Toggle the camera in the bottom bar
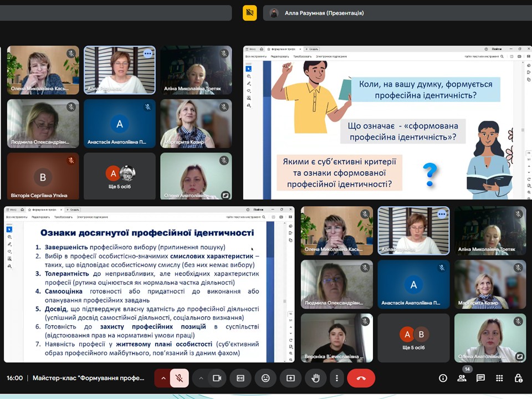Image resolution: width=532 pixels, height=399 pixels. [x=217, y=378]
